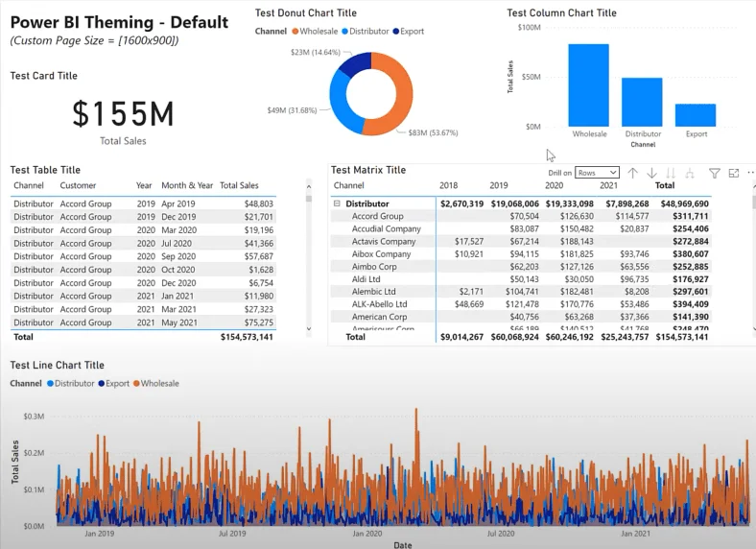Click table cell Jul 2020
This screenshot has width=756, height=549.
pos(177,243)
